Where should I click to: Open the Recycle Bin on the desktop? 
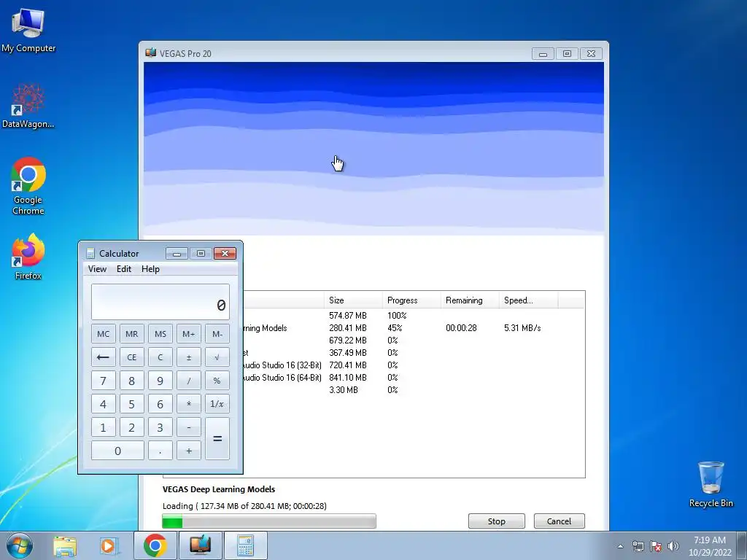[711, 484]
